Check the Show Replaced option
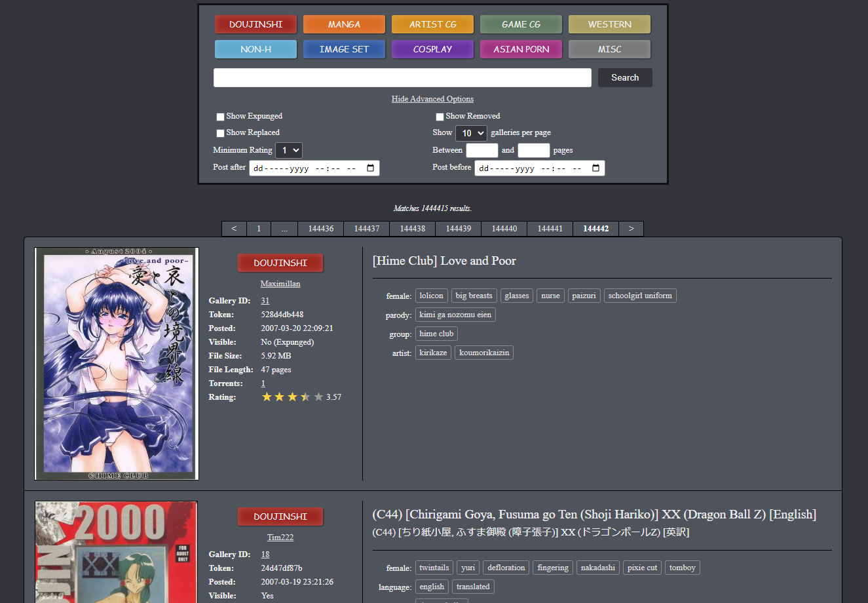 tap(221, 133)
